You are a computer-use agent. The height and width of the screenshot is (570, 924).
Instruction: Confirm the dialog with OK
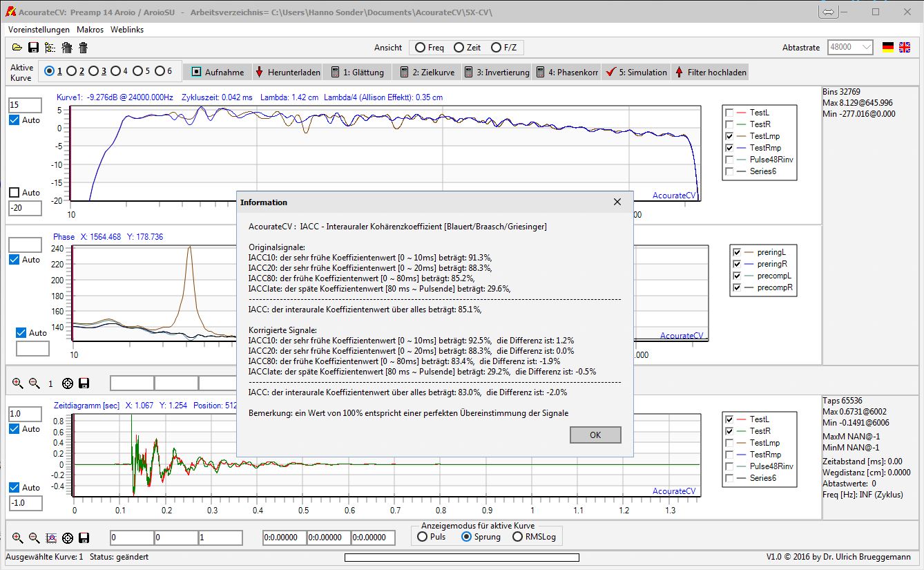click(595, 435)
